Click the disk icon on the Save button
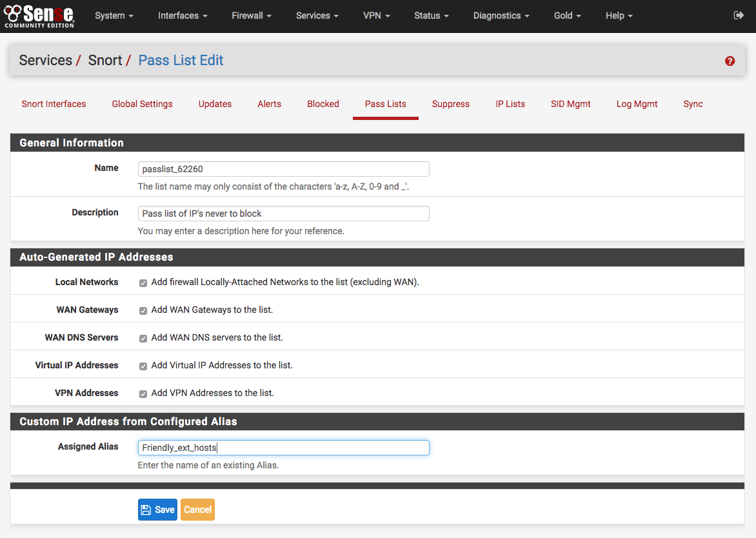Viewport: 756px width, 538px height. [146, 509]
